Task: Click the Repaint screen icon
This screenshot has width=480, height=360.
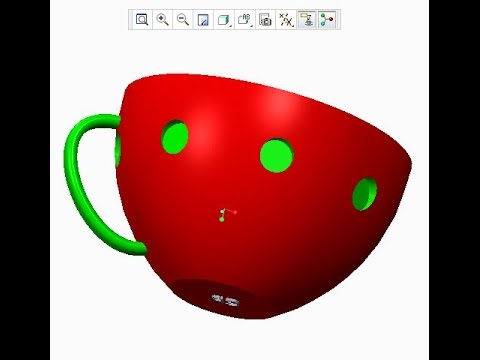Action: pos(203,20)
